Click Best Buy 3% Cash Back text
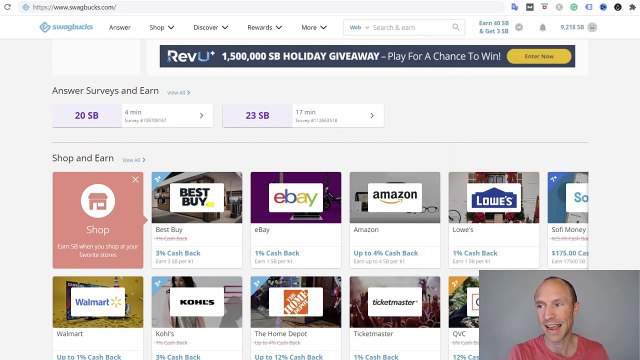640x360 pixels. [x=178, y=253]
